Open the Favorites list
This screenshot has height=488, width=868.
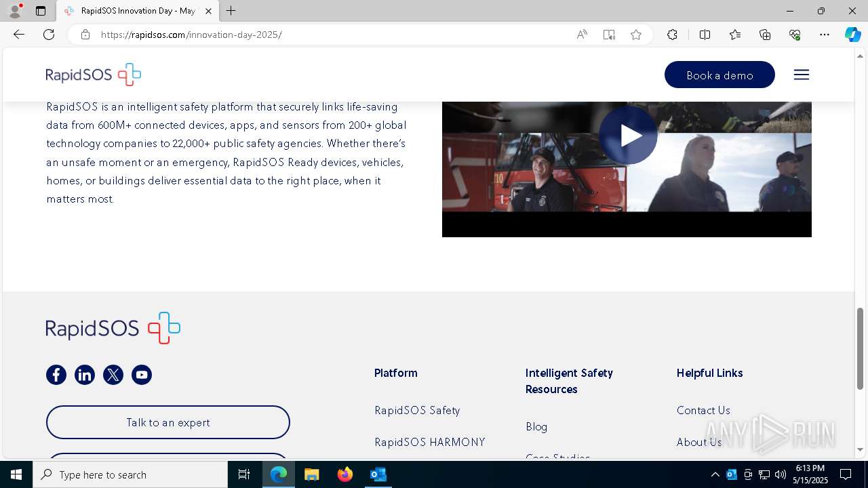pyautogui.click(x=735, y=35)
